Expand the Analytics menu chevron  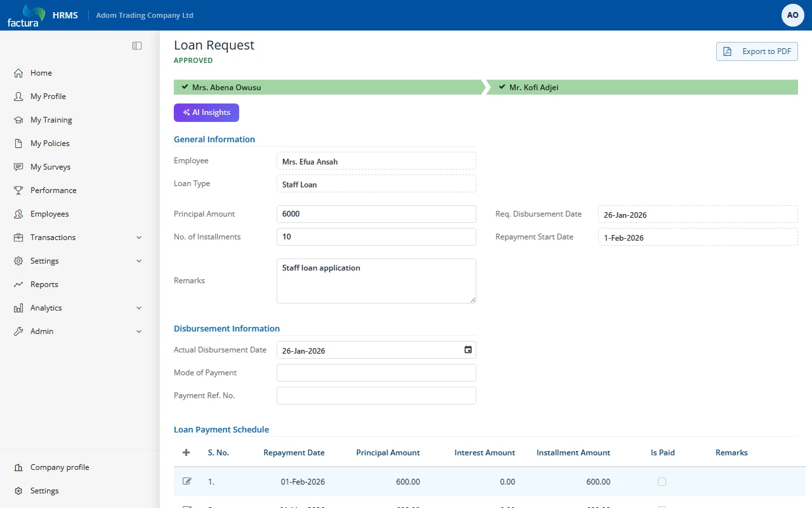coord(139,308)
